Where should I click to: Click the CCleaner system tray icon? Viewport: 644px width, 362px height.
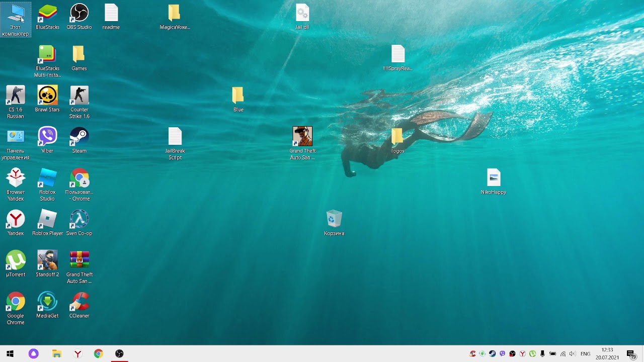[x=472, y=354]
